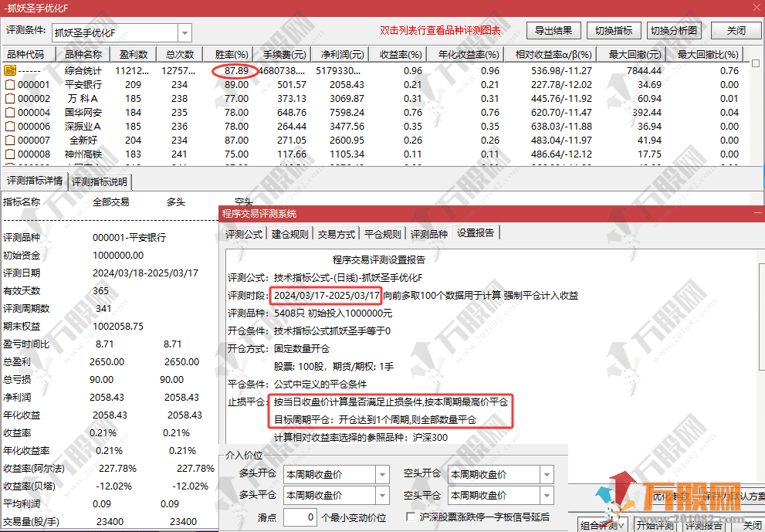The image size is (765, 532).
Task: Click the icon beside stock code 000007
Action: [x=10, y=140]
